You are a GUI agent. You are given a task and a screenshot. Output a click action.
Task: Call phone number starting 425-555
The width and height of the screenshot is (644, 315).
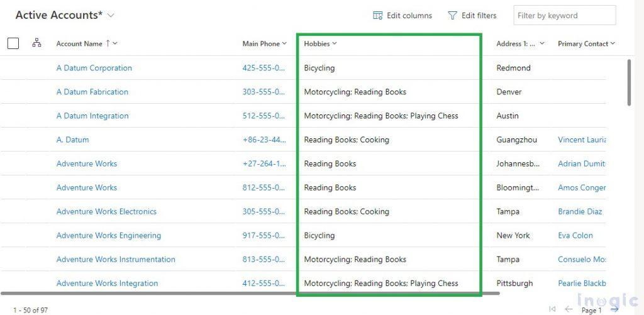tap(264, 68)
